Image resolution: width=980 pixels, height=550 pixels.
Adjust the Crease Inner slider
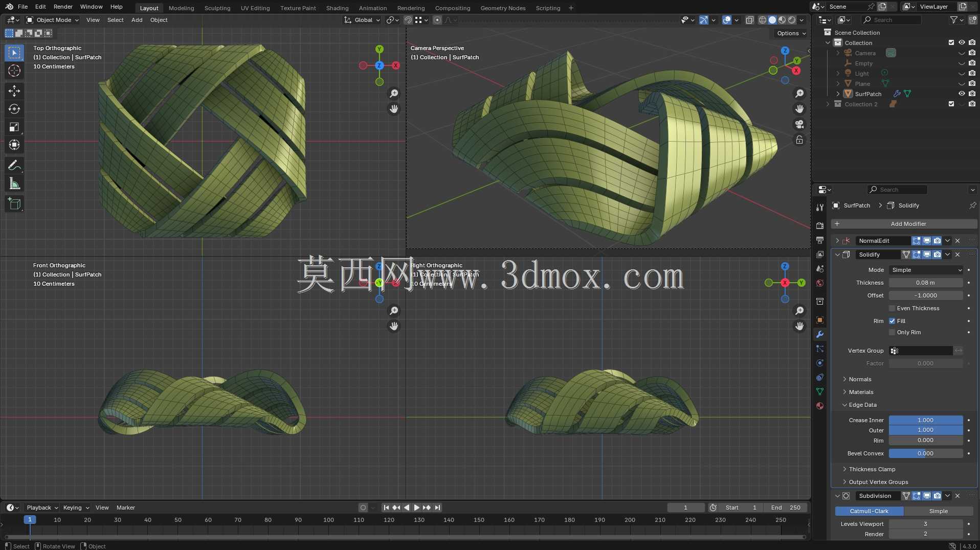pyautogui.click(x=926, y=420)
